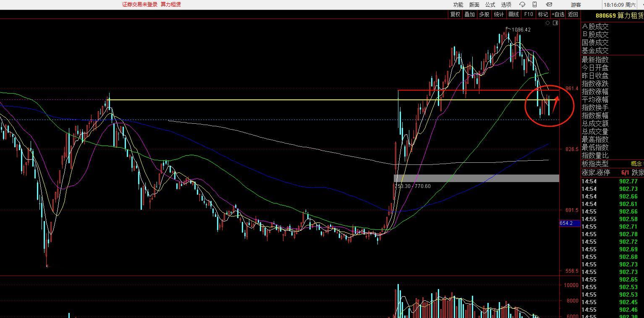Viewport: 644px width, 318px height.
Task: Click the 556.5 price axis label
Action: 572,271
